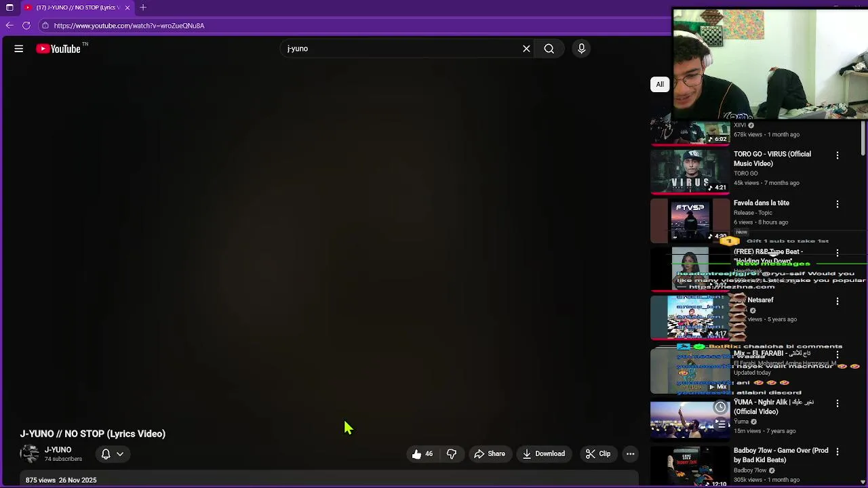Open the YouTube hamburger guide menu
This screenshot has width=868, height=488.
19,49
